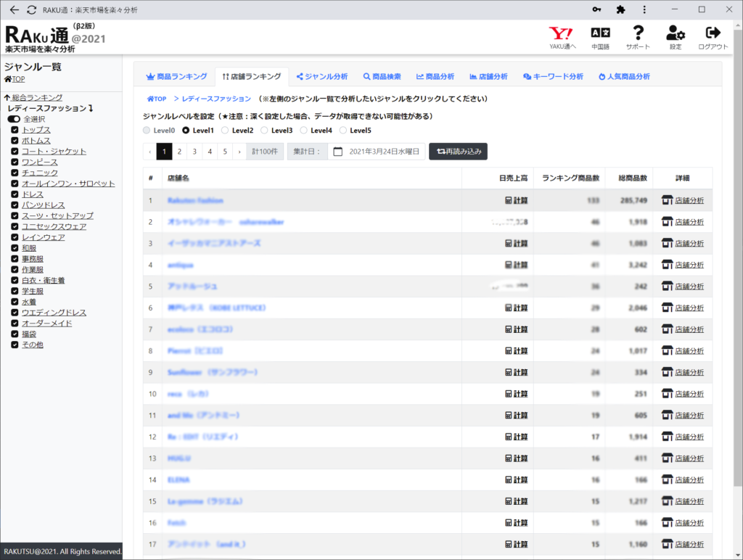
Task: Click the password key icon in title bar
Action: (596, 9)
